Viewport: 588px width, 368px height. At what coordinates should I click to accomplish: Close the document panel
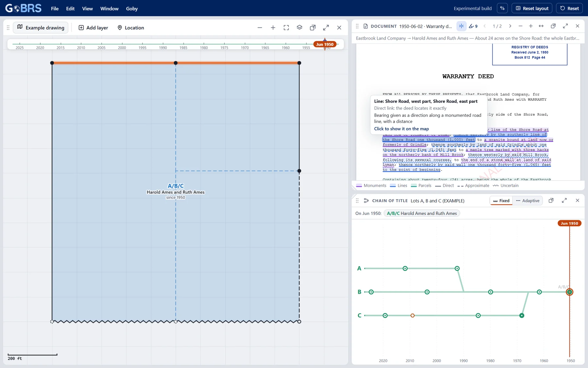click(x=578, y=26)
